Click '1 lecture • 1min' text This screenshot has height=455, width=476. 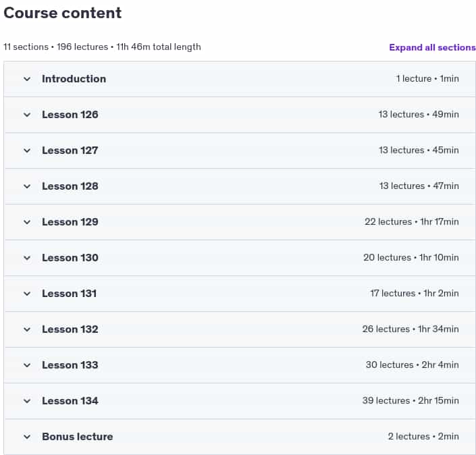[x=427, y=78]
